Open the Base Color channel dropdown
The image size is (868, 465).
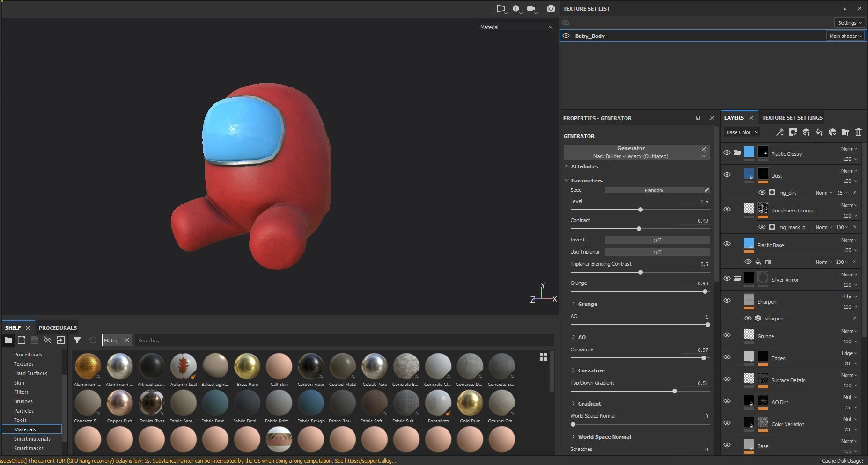click(x=742, y=132)
